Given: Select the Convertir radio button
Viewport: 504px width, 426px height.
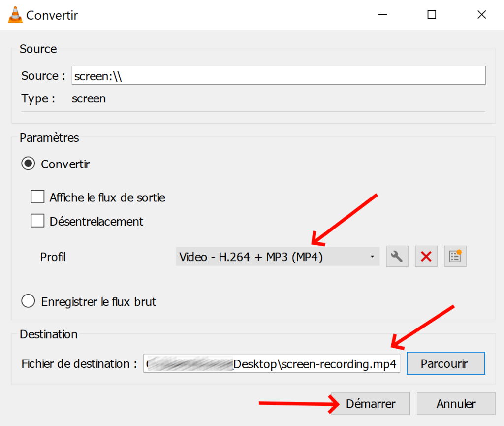Looking at the screenshot, I should coord(28,164).
